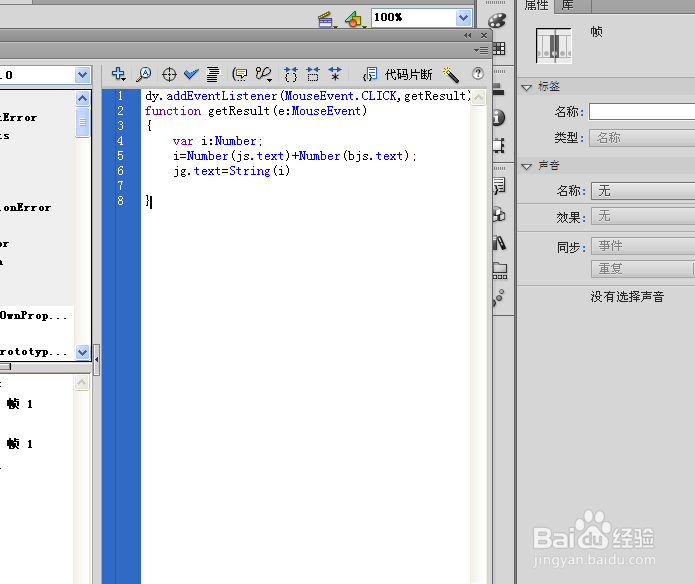
Task: Click collapse between braces icon
Action: (x=291, y=74)
